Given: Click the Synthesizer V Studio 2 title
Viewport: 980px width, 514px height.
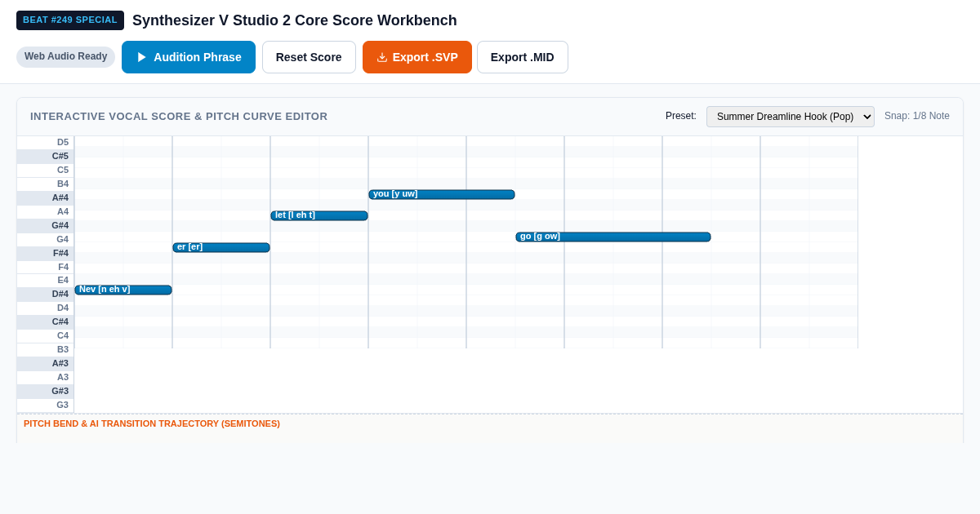Looking at the screenshot, I should pos(295,20).
